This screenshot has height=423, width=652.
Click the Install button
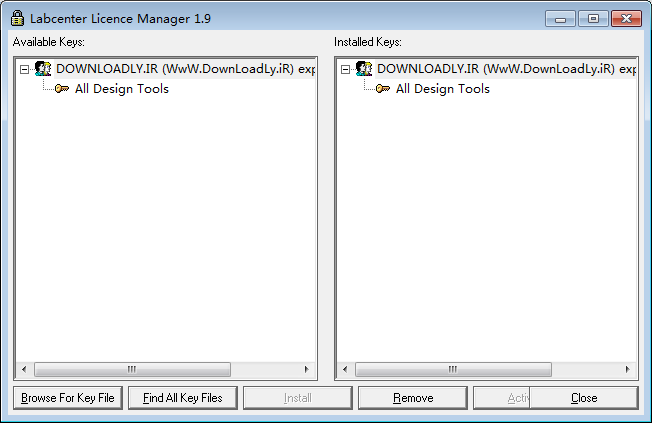[298, 398]
